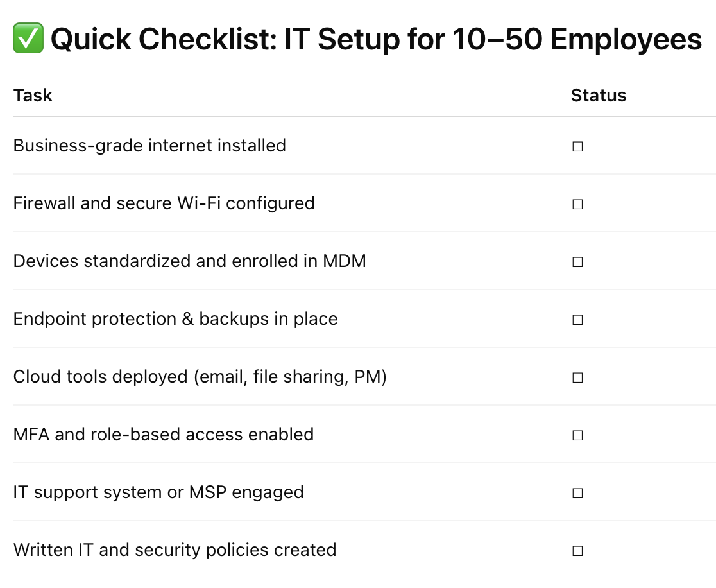This screenshot has height=588, width=716.
Task: Click Endpoint protection & backups in place text
Action: pos(175,319)
